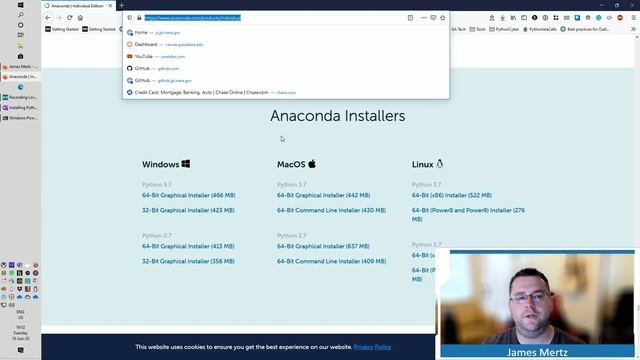
Task: Download MacOS Python 2.7 Command Line Installer
Action: 331,261
